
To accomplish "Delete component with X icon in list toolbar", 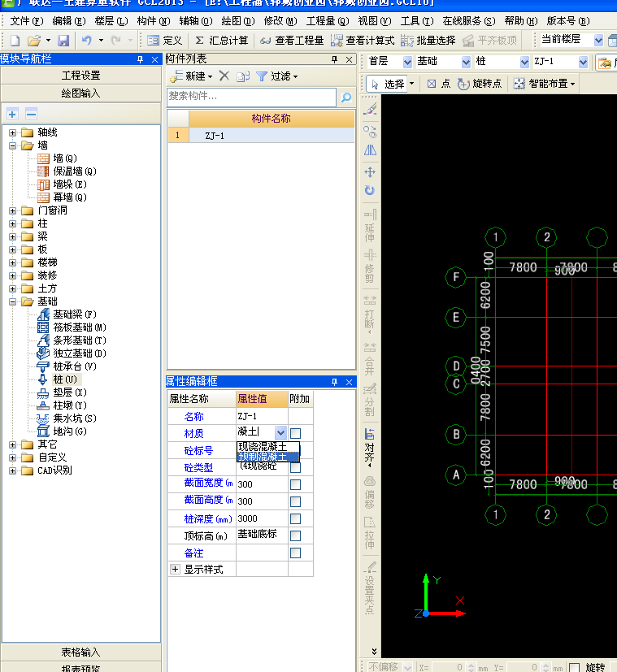I will (224, 76).
